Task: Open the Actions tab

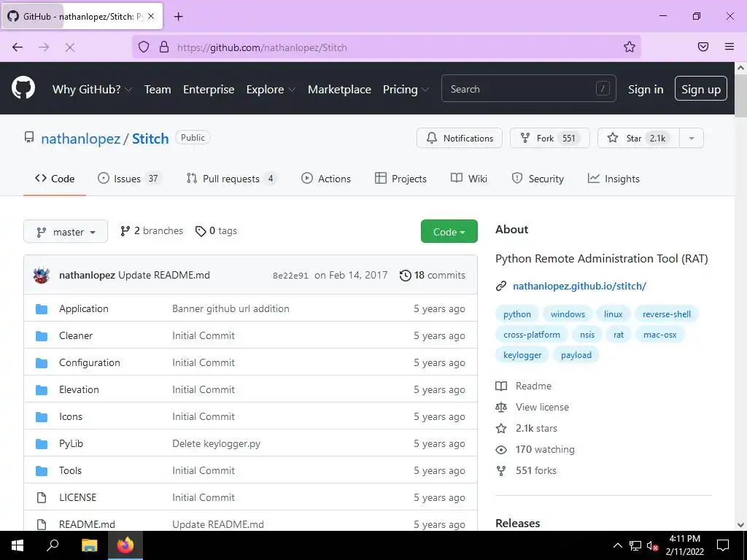Action: pos(326,179)
